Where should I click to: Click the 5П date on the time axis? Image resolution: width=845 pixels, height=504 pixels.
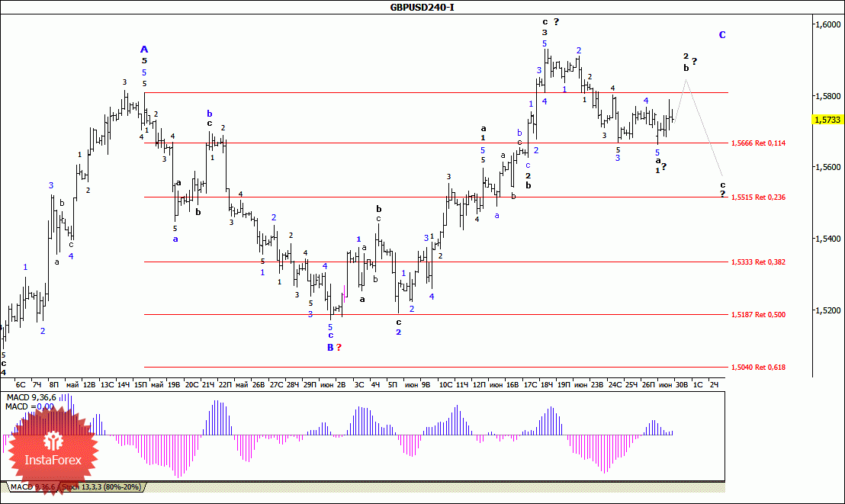click(x=392, y=384)
